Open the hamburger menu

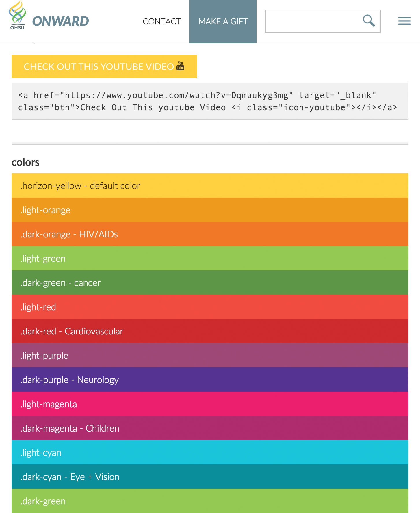(404, 21)
